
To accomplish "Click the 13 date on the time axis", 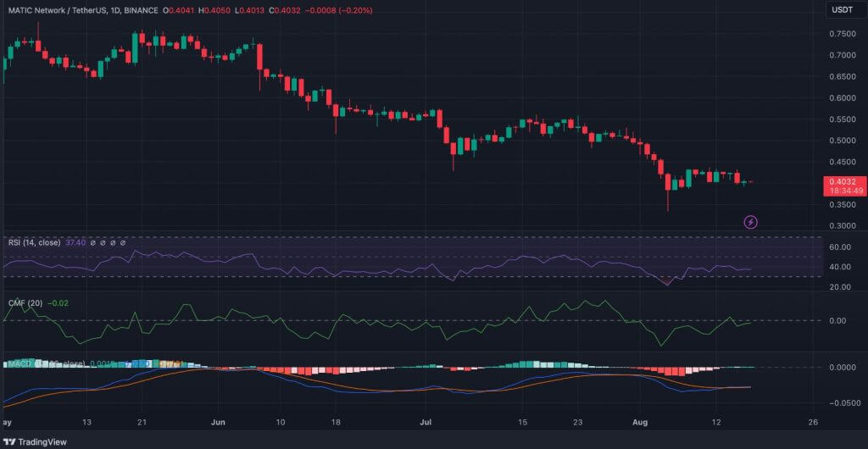I will (x=87, y=423).
